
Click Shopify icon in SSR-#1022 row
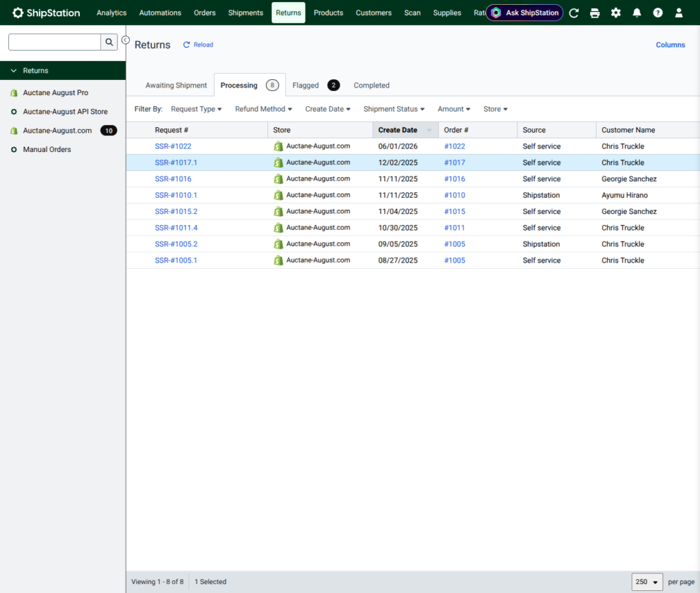click(x=278, y=146)
